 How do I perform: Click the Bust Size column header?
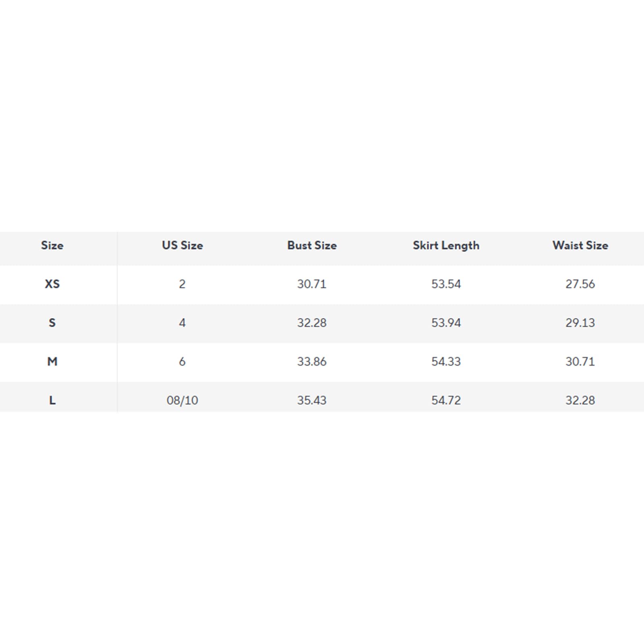coord(312,246)
